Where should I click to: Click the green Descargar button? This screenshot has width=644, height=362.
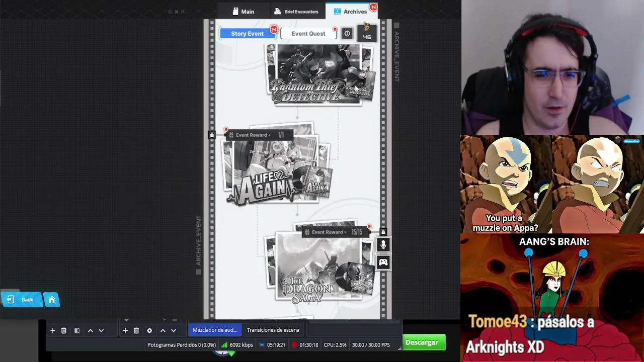point(422,342)
